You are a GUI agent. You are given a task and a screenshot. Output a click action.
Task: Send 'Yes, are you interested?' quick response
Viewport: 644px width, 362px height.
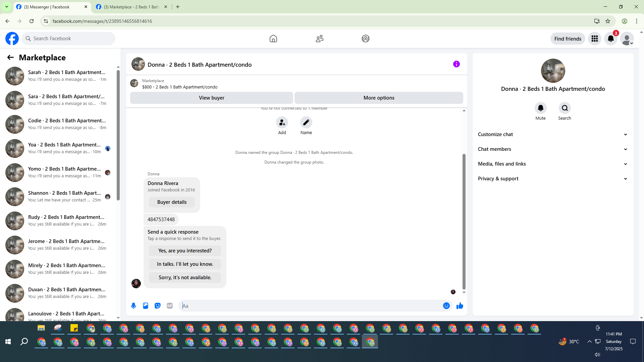(185, 251)
